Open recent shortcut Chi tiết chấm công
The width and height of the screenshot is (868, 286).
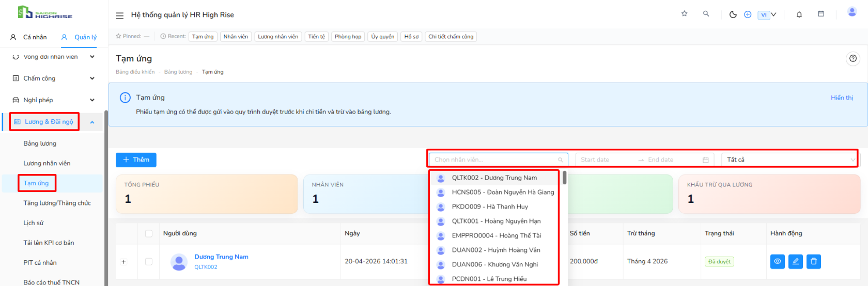pos(451,37)
